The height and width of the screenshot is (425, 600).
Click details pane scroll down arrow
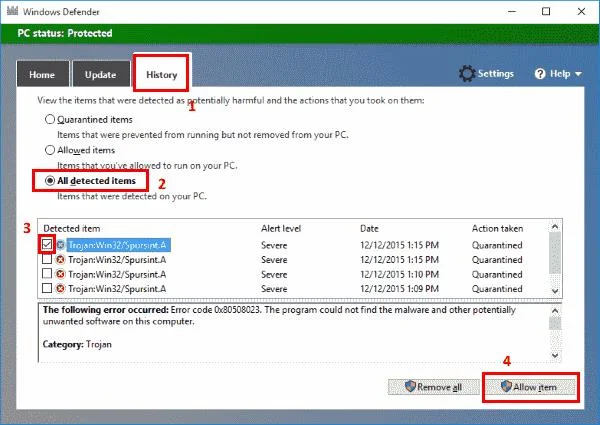click(x=555, y=355)
